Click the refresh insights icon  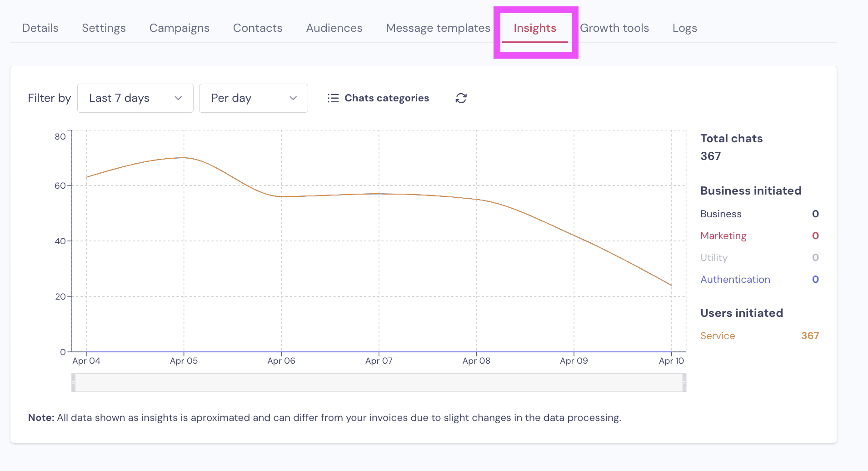point(461,98)
